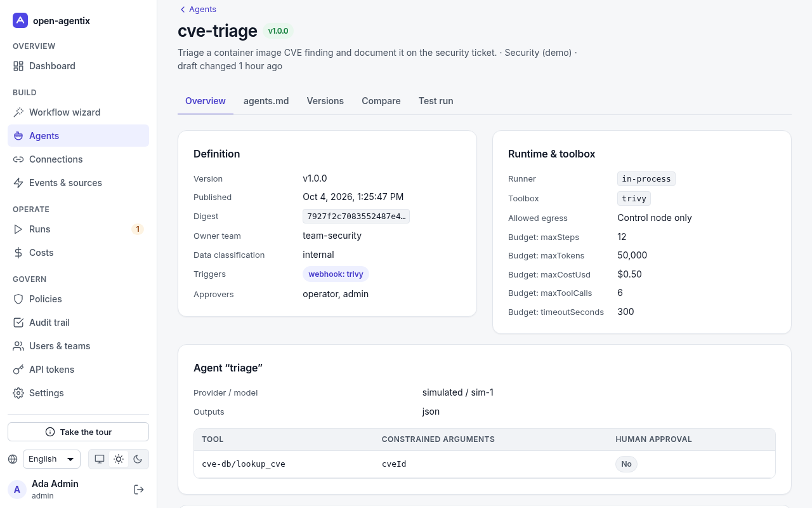Screen dimensions: 812x508
Task: Click the in-process runner value
Action: click(x=646, y=179)
